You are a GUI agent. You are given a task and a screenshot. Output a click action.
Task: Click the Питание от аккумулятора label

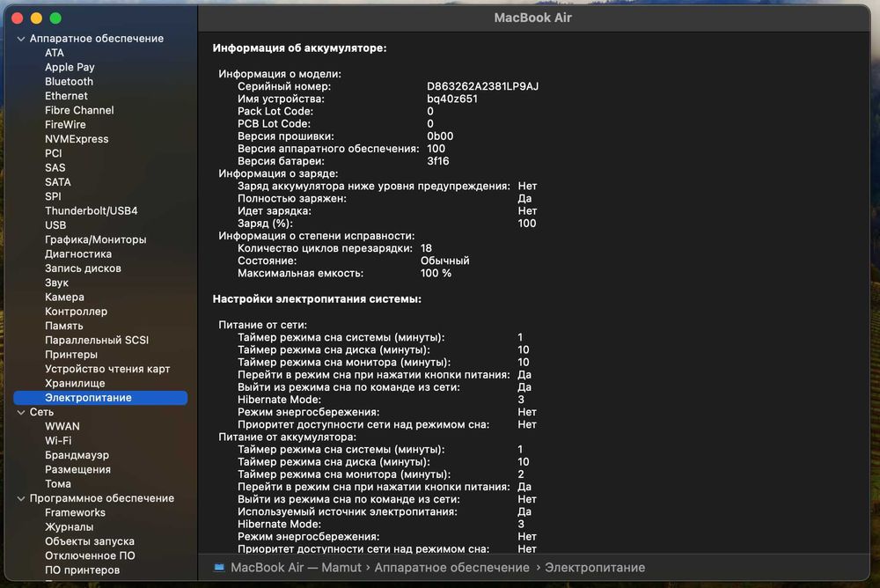(288, 437)
